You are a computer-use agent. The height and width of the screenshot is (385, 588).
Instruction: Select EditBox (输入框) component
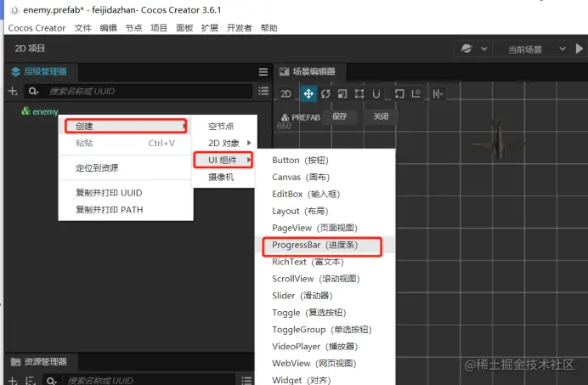click(x=325, y=194)
